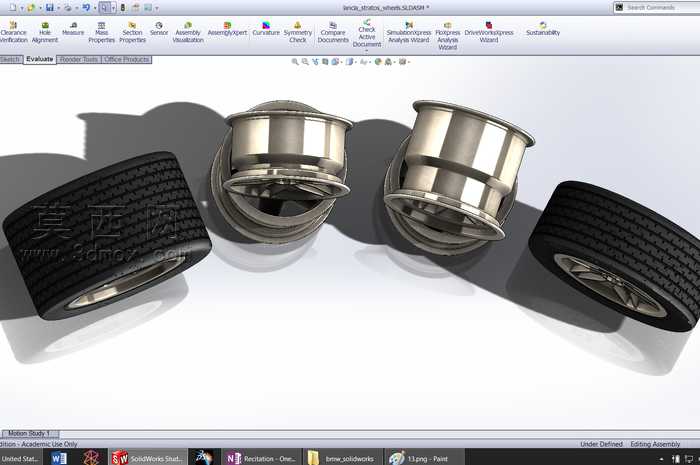Click the New document icon
The width and height of the screenshot is (700, 465).
[x=13, y=8]
